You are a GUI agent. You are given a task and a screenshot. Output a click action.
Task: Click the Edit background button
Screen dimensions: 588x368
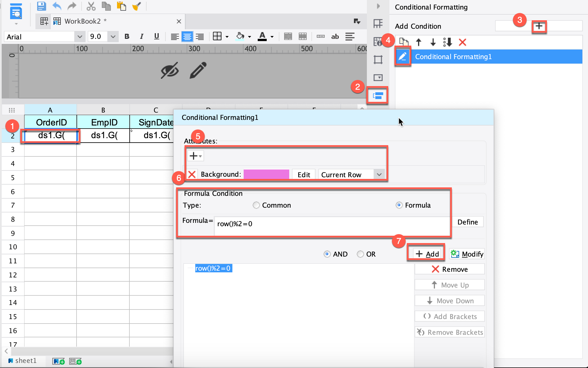point(304,174)
